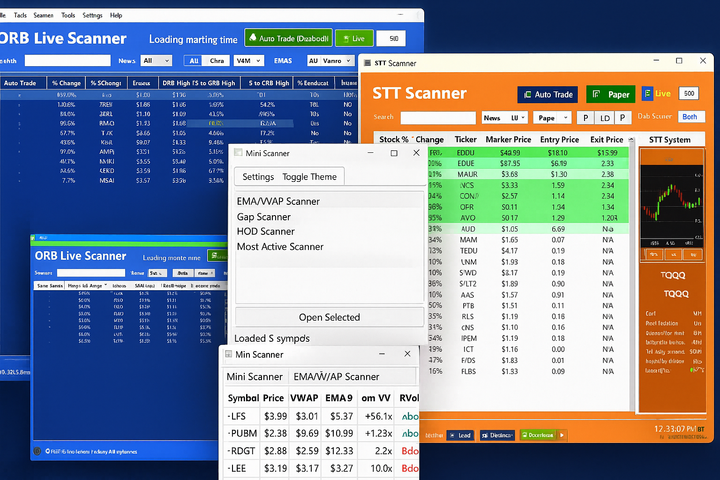Image resolution: width=720 pixels, height=480 pixels.
Task: Select the RDGT row in Min Scanner
Action: (321, 451)
